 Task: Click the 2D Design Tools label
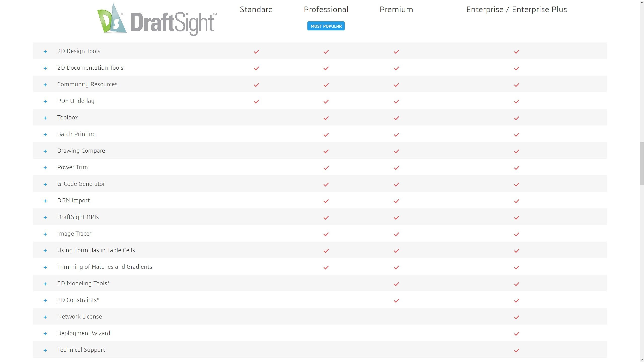79,51
